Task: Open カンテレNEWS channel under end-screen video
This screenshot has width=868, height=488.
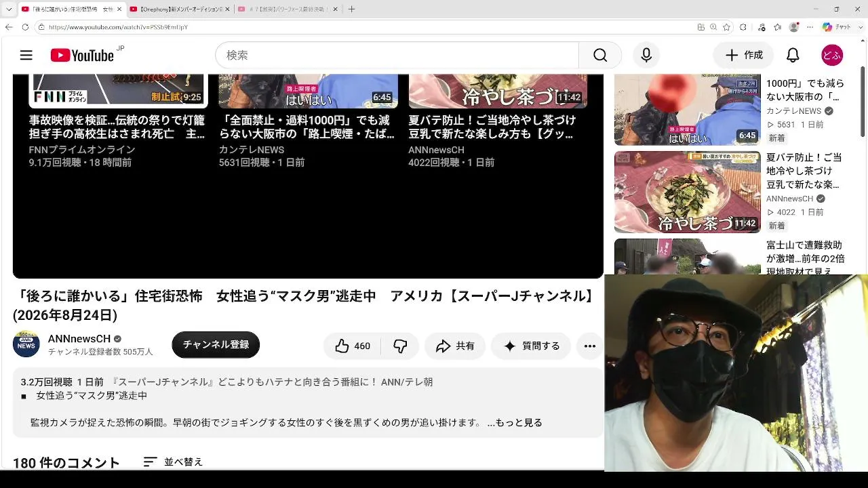Action: pos(251,149)
